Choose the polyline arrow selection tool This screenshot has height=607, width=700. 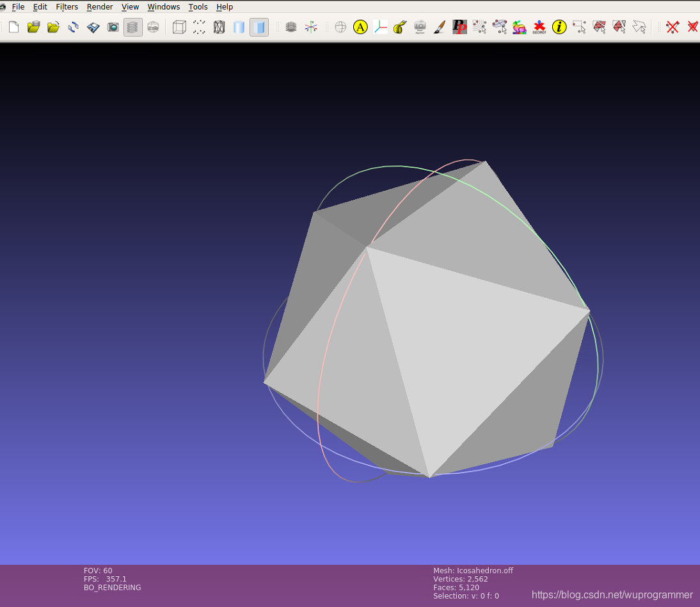pyautogui.click(x=639, y=28)
